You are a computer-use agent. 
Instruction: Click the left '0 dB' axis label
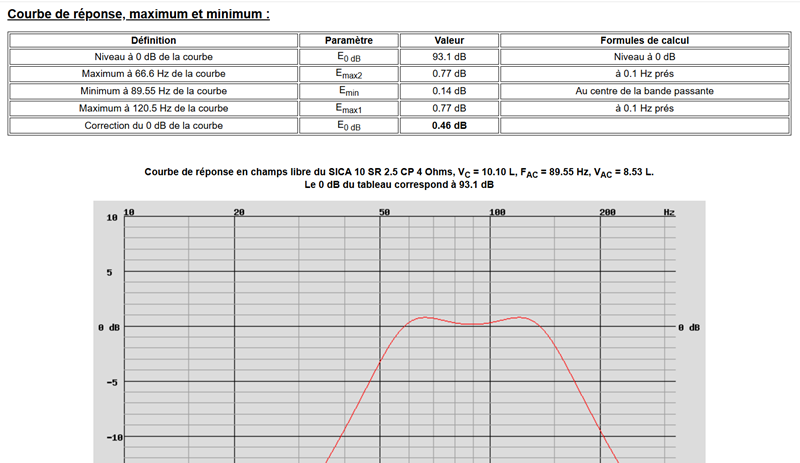(109, 327)
